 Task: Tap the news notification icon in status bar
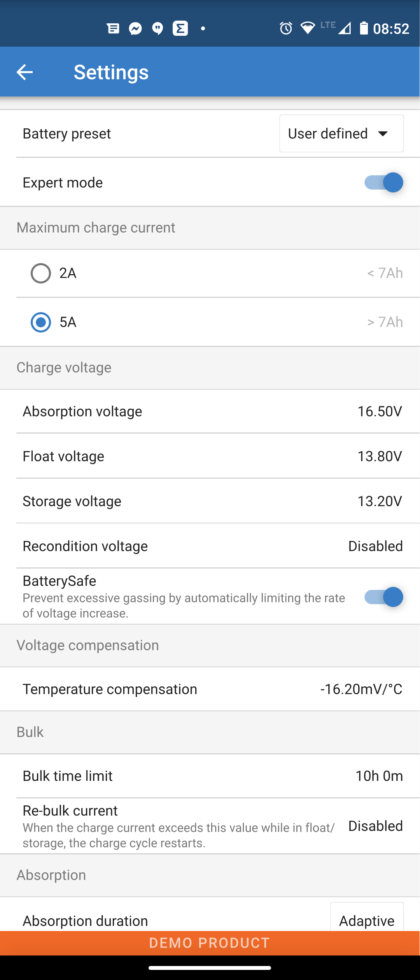(x=113, y=28)
